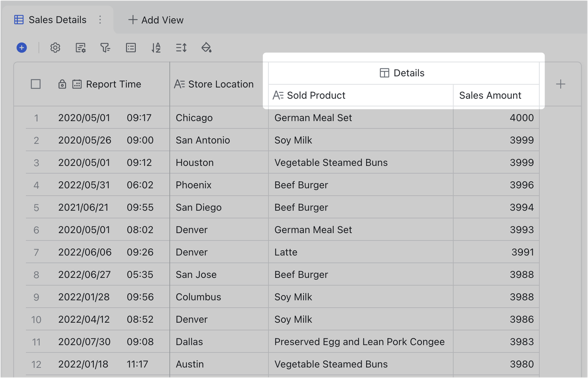This screenshot has height=378, width=588.
Task: Click the field display icon in the toolbar
Action: (130, 47)
